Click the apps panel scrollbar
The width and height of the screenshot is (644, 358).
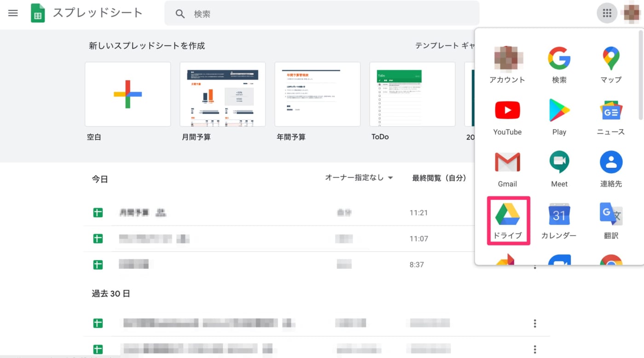[x=641, y=76]
